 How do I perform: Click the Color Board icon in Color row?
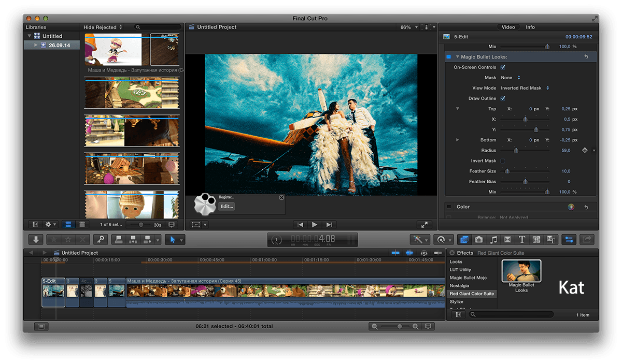tap(571, 207)
